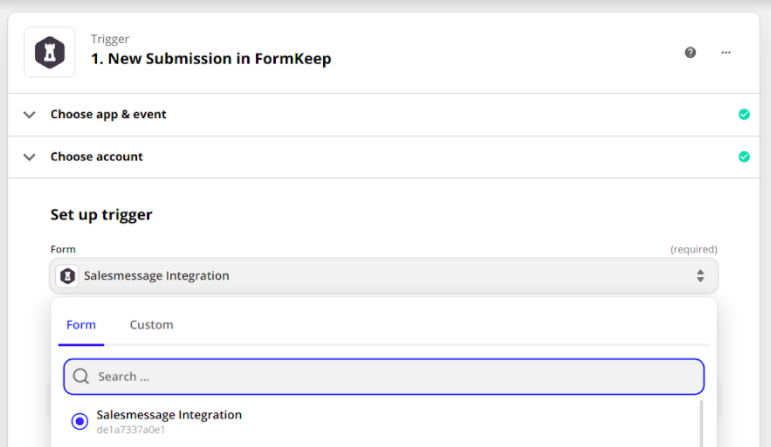Image resolution: width=771 pixels, height=447 pixels.
Task: Click the magnifier icon in search box
Action: pos(81,377)
